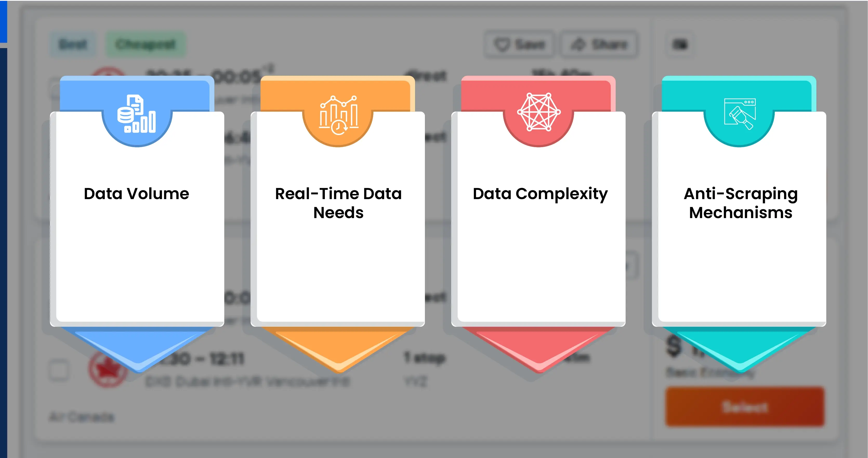Click the teal browser window gavel icon
This screenshot has height=458, width=868.
coord(740,113)
